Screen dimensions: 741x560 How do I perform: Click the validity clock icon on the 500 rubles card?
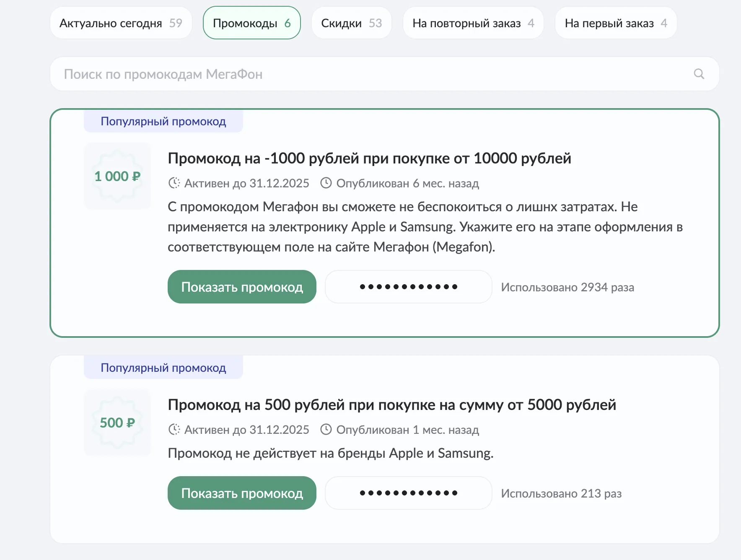[173, 429]
